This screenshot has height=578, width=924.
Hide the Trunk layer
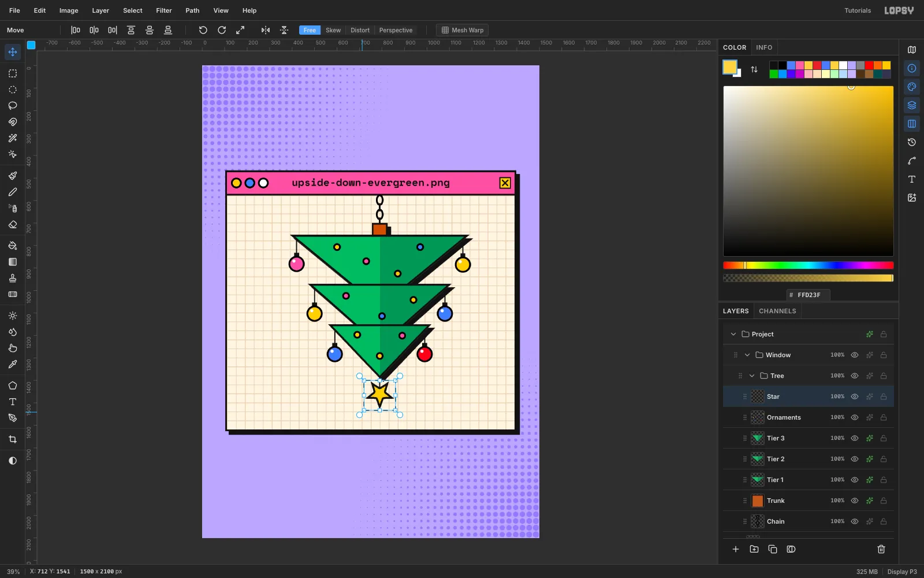point(855,501)
